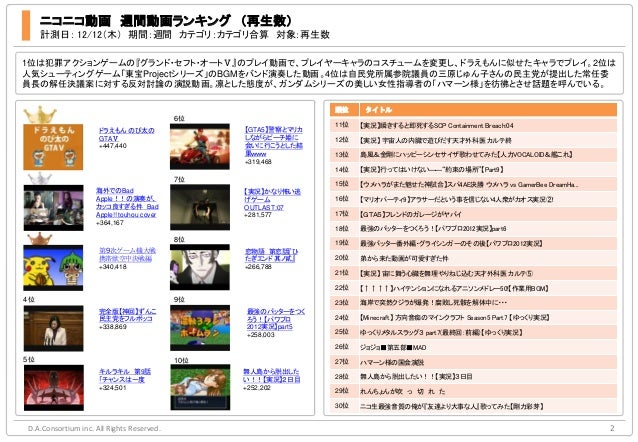The image size is (638, 442).
Task: Select row 21位 宙に舞う心臓 カルテ⑤
Action: pyautogui.click(x=473, y=273)
